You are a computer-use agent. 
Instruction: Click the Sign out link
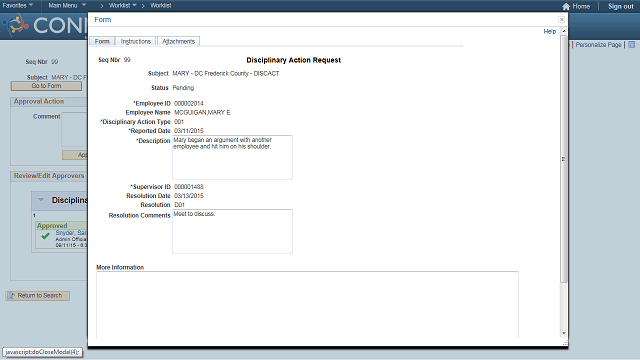(620, 6)
